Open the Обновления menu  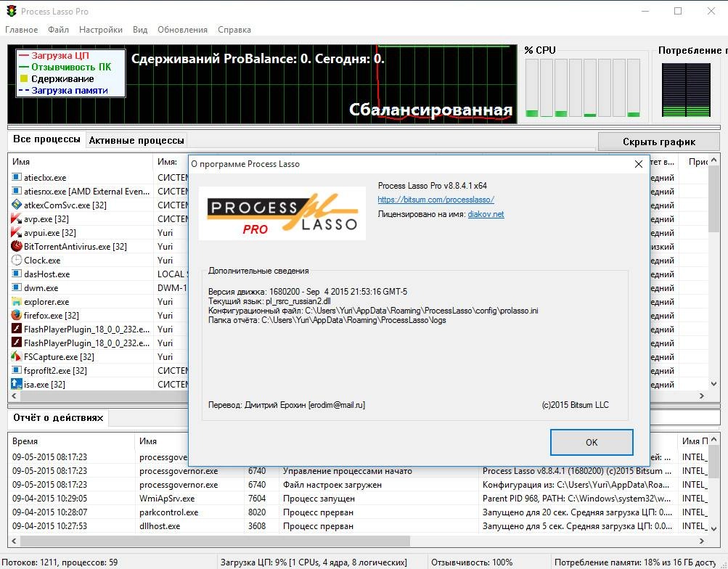[x=182, y=30]
